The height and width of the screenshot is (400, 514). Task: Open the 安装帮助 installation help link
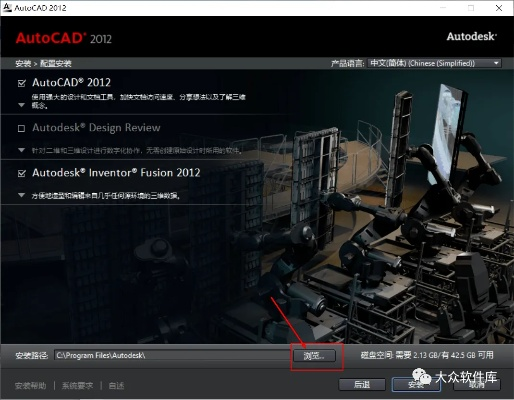[x=31, y=386]
